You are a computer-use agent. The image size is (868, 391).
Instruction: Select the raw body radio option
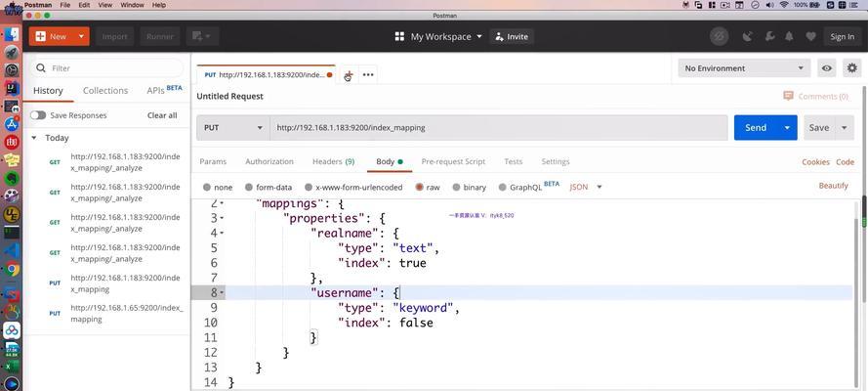click(x=419, y=188)
